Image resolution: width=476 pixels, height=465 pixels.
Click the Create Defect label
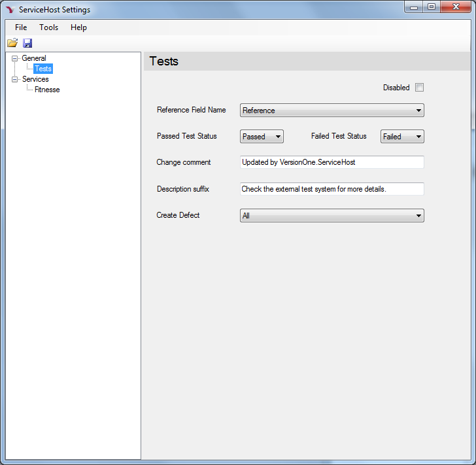178,215
